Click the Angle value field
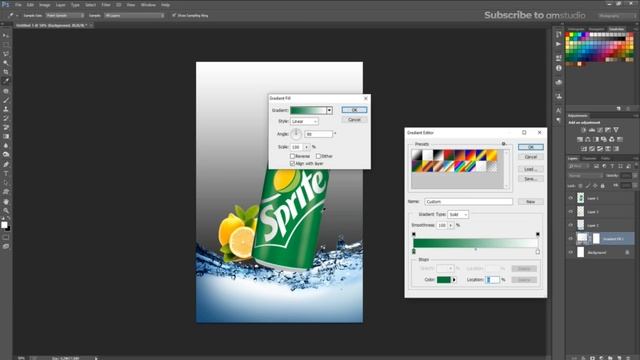 point(318,134)
